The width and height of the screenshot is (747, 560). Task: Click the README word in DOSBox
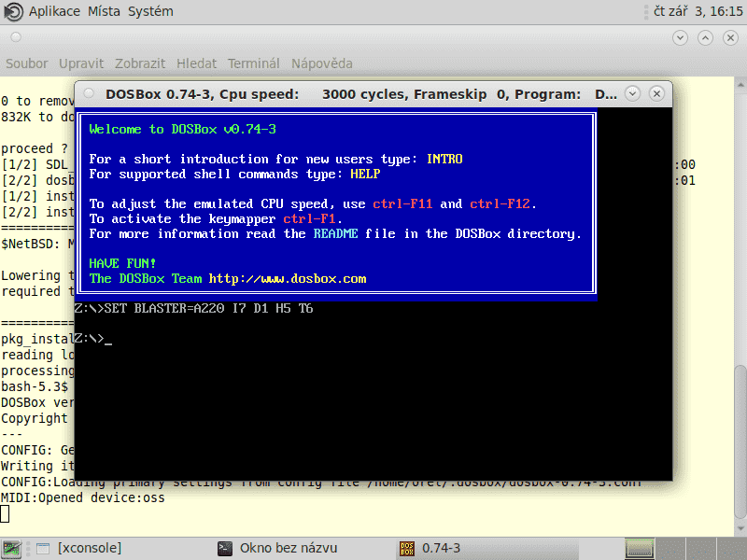tap(335, 234)
